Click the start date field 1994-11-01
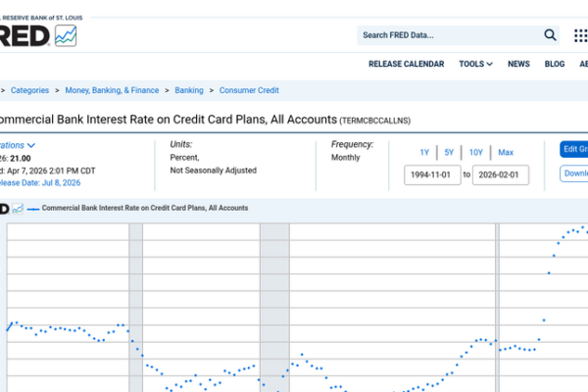 (432, 174)
